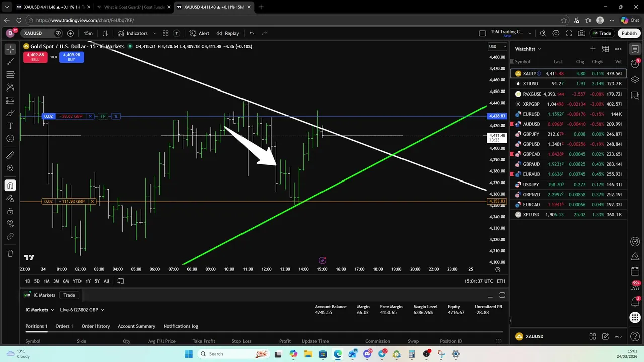This screenshot has width=644, height=362.
Task: Open positions table column settings icon
Action: tap(498, 341)
